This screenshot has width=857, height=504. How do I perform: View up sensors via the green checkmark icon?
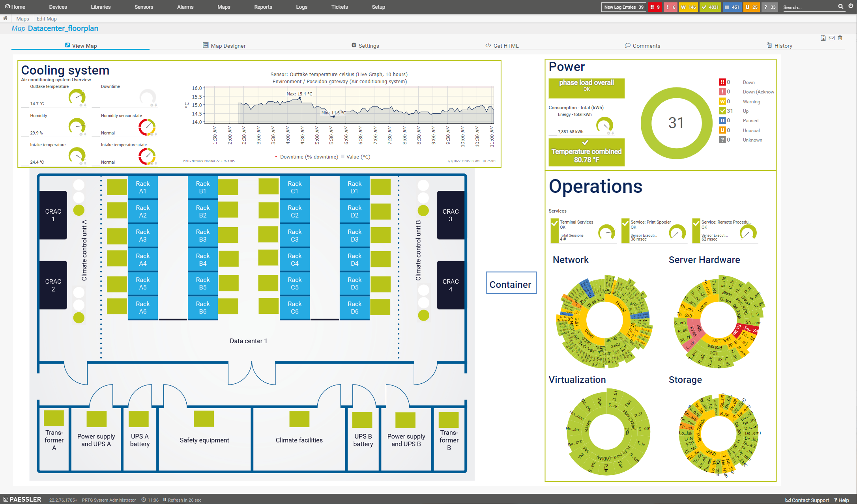tap(710, 7)
